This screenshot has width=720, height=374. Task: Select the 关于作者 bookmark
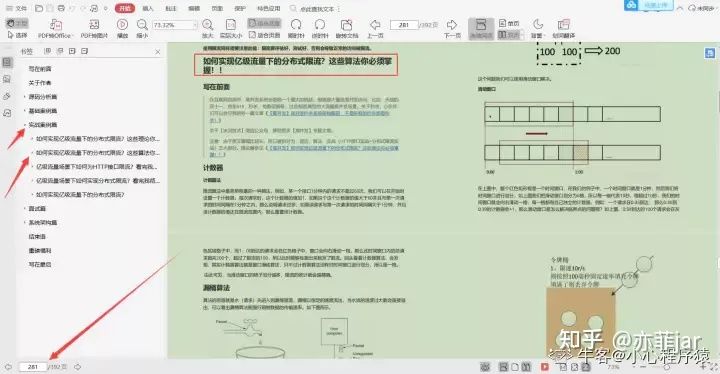[x=40, y=83]
